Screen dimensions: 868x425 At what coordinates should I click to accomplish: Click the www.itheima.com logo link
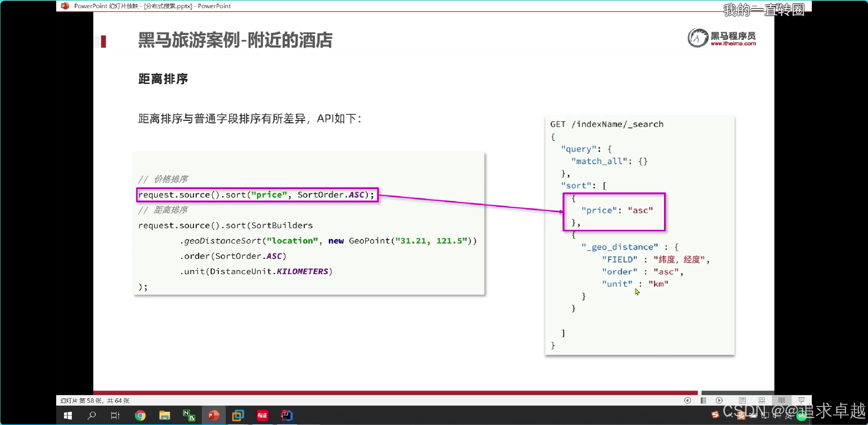(733, 43)
